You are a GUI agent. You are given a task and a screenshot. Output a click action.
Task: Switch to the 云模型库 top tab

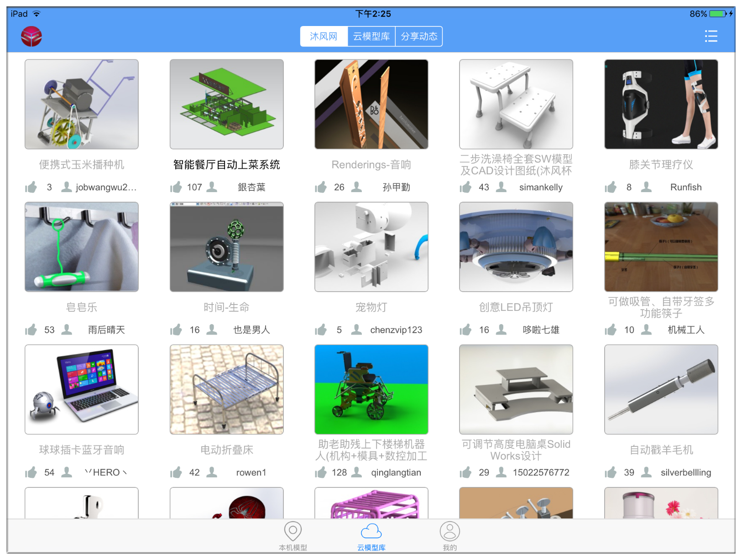(371, 37)
